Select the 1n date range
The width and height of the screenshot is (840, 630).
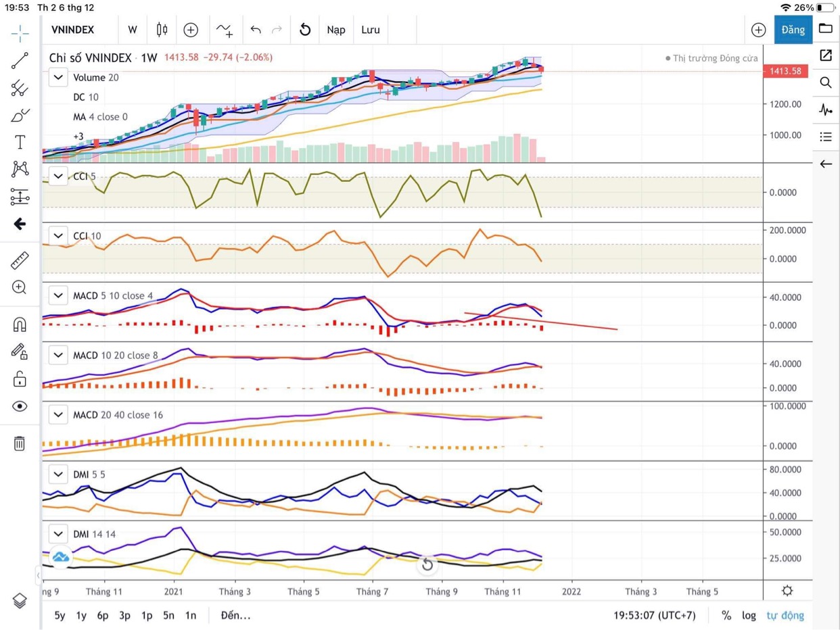(x=191, y=615)
